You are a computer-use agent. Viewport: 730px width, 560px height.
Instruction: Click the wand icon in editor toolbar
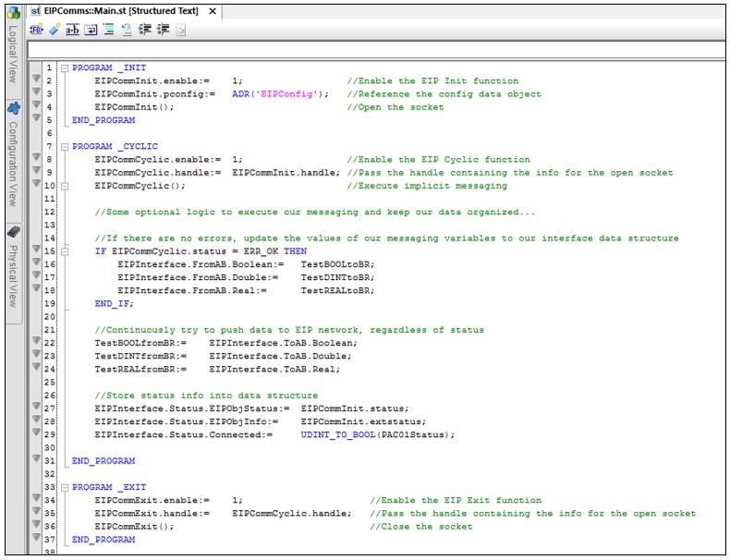[x=55, y=30]
